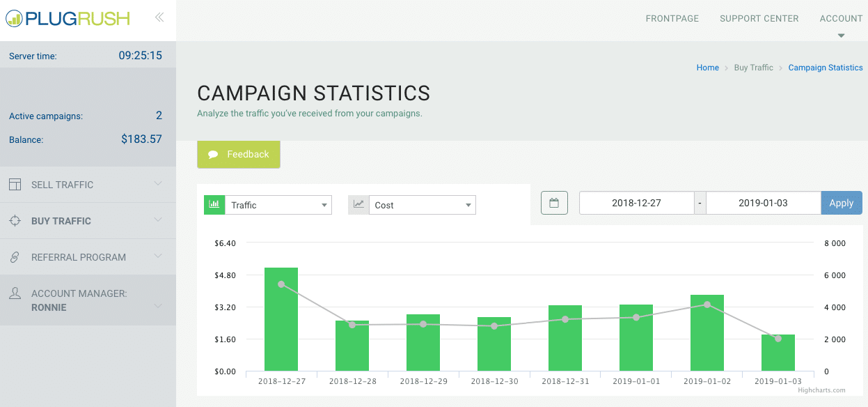Open Account Manager Ronnie via person icon
This screenshot has width=868, height=407.
point(15,293)
